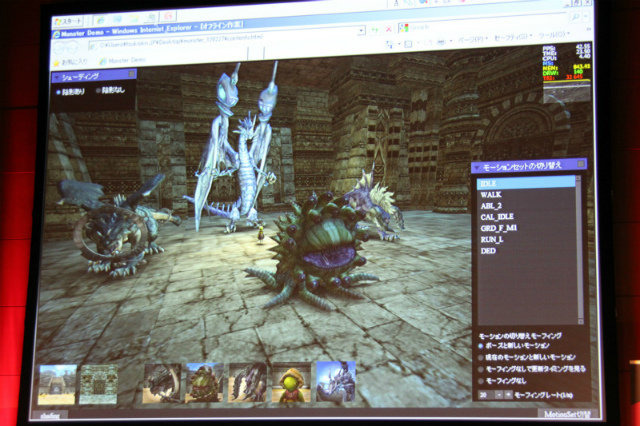This screenshot has height=426, width=640.
Task: Launch Internet Explorer from quick launch bar
Action: tap(100, 19)
